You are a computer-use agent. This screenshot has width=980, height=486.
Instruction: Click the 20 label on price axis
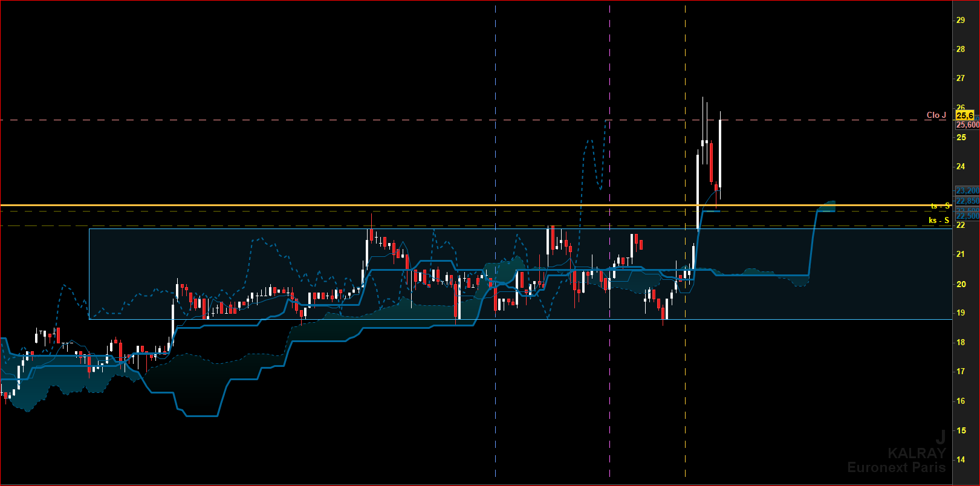point(961,284)
